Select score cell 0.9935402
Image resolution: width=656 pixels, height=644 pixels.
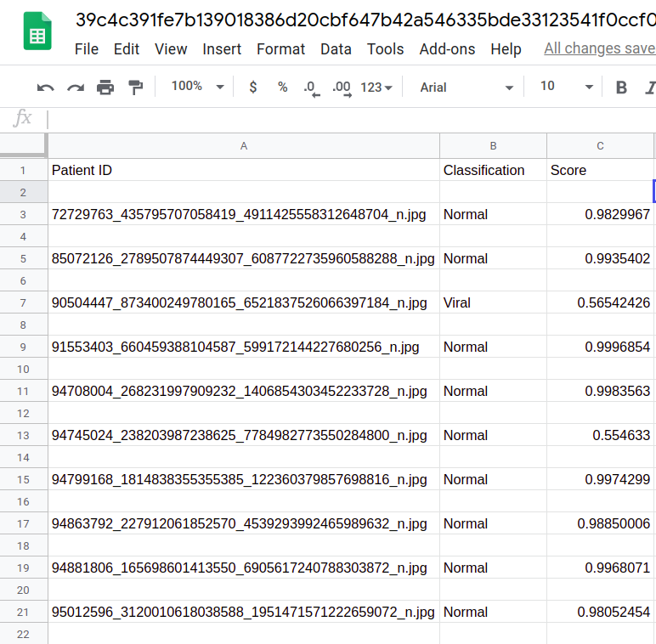click(x=601, y=258)
